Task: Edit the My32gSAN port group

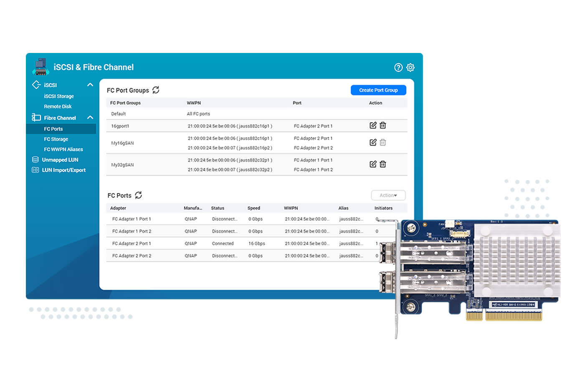Action: [x=373, y=164]
